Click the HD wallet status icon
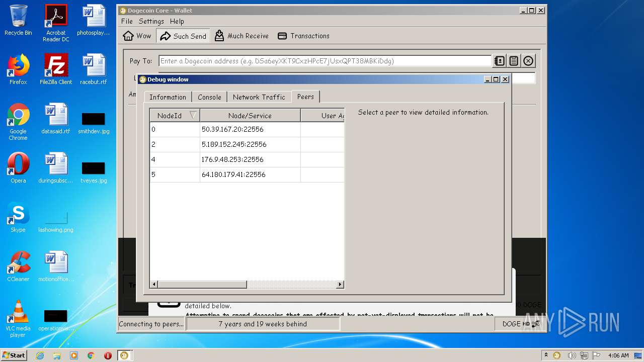Viewport: 644px width, 362px height. [x=526, y=324]
